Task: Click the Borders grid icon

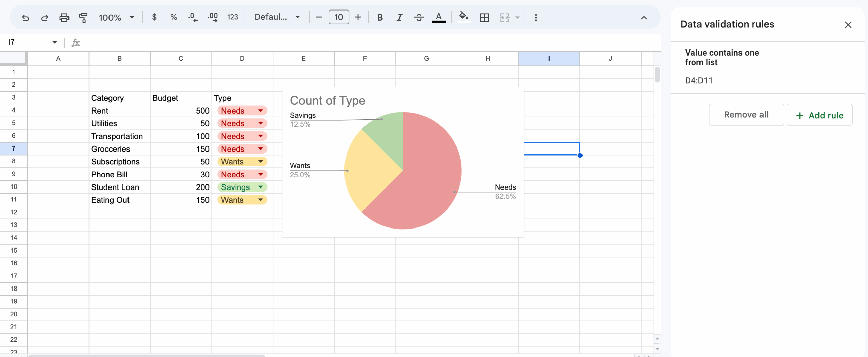Action: tap(484, 17)
